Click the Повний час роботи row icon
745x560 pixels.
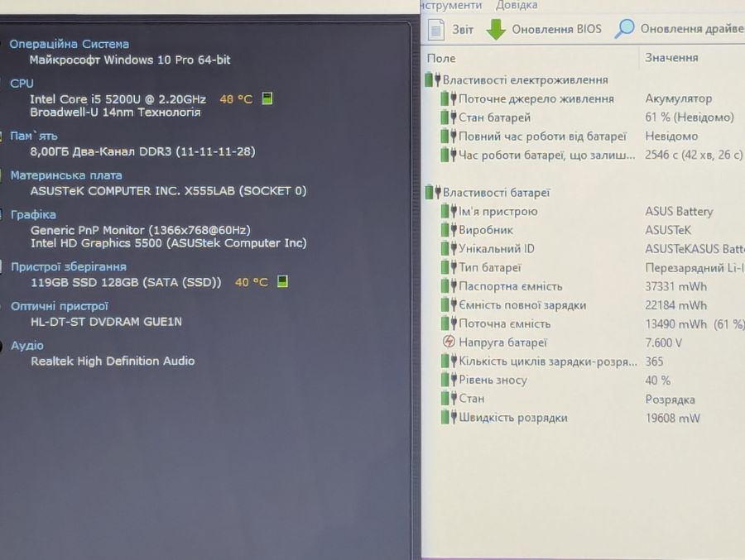pyautogui.click(x=449, y=136)
